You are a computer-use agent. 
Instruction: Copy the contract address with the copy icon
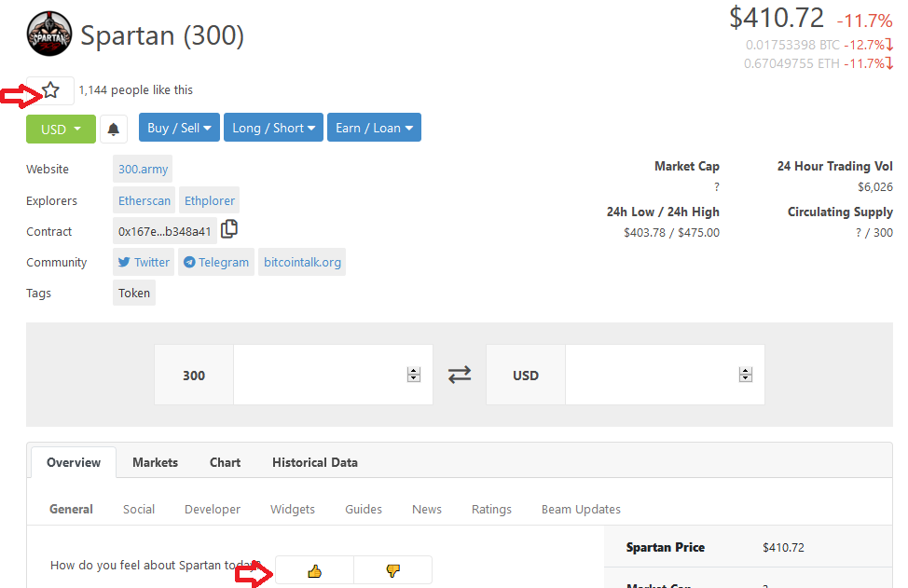click(229, 229)
